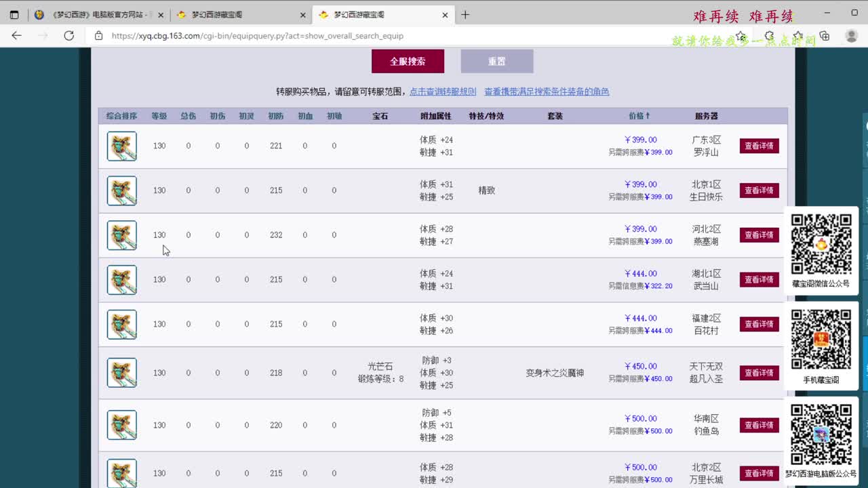
Task: Open the equipment icon for 生日快乐 row
Action: 122,190
